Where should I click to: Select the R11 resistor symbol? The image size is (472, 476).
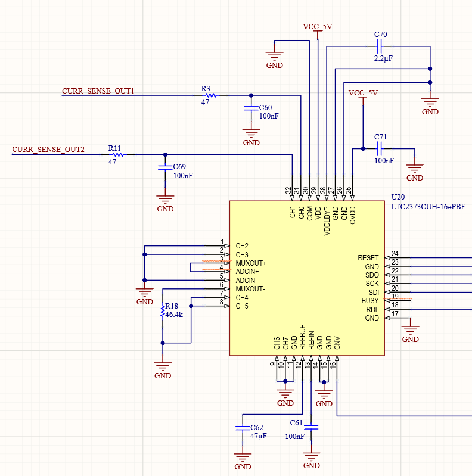117,155
